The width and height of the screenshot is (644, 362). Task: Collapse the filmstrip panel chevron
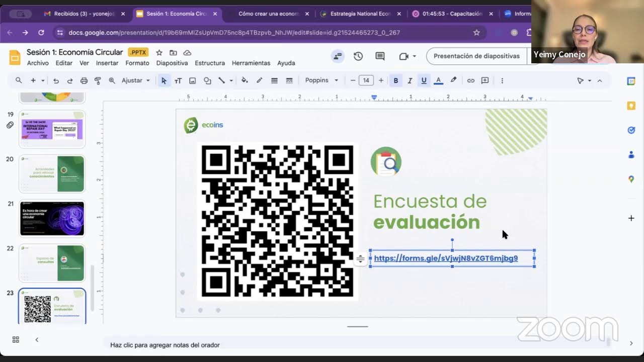pyautogui.click(x=37, y=340)
